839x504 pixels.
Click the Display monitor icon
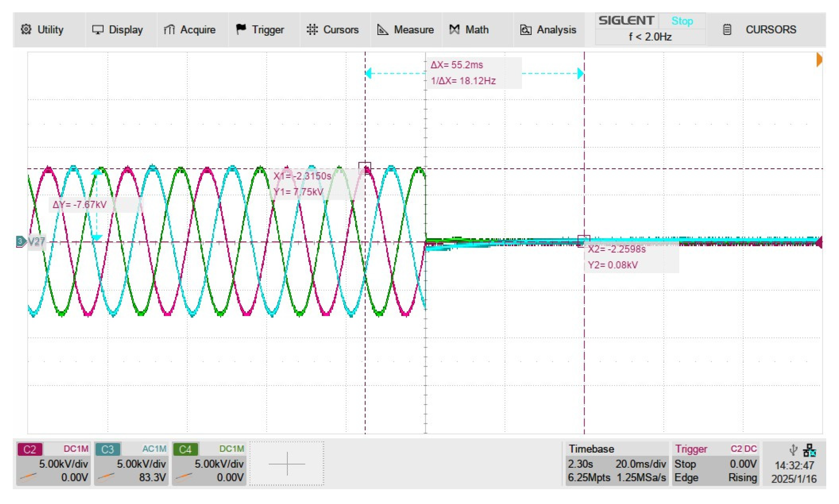[98, 30]
